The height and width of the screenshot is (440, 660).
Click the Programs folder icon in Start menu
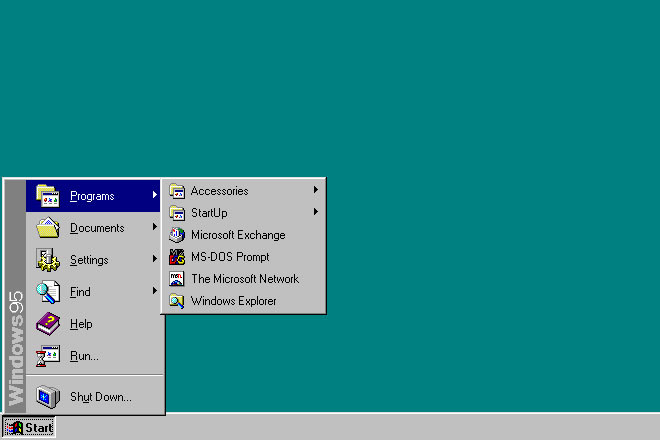click(48, 196)
